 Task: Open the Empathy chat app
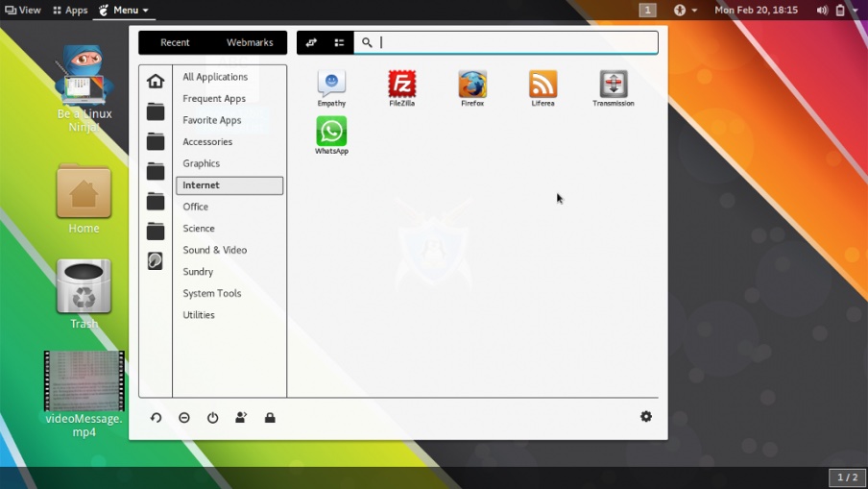click(x=331, y=86)
